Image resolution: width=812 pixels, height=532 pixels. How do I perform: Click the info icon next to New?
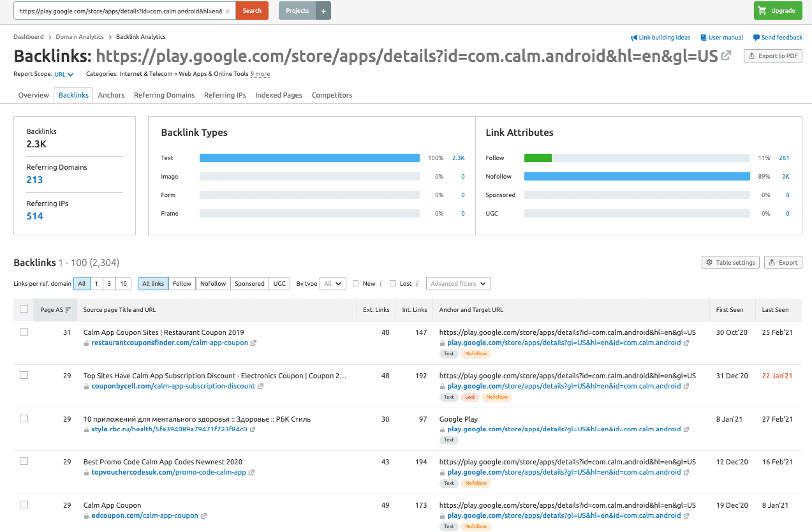(x=381, y=284)
